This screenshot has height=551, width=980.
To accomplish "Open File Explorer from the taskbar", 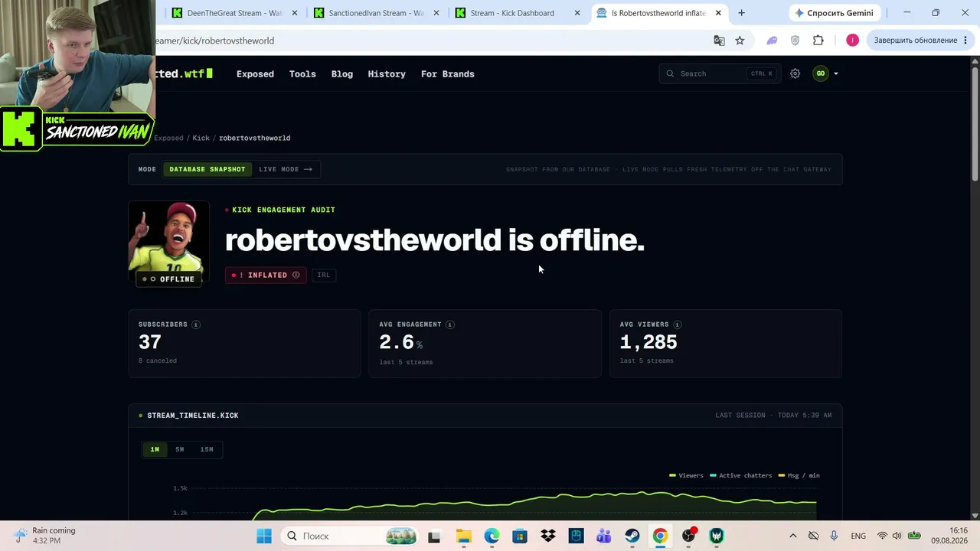I will [x=463, y=536].
